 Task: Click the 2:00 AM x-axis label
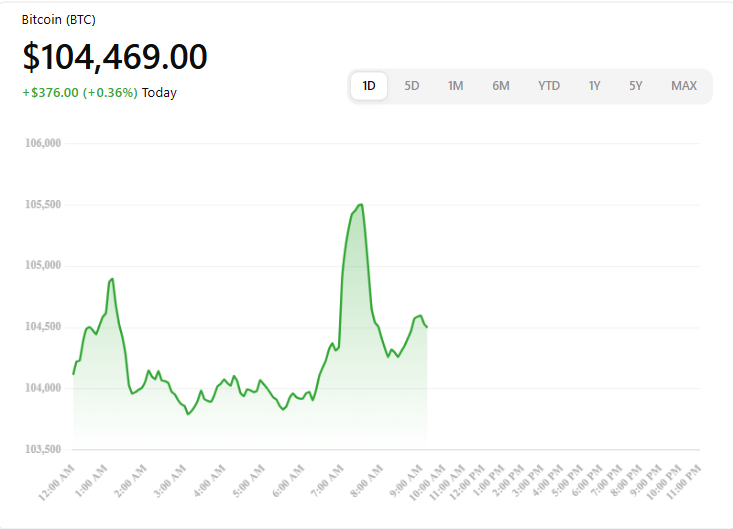point(131,480)
